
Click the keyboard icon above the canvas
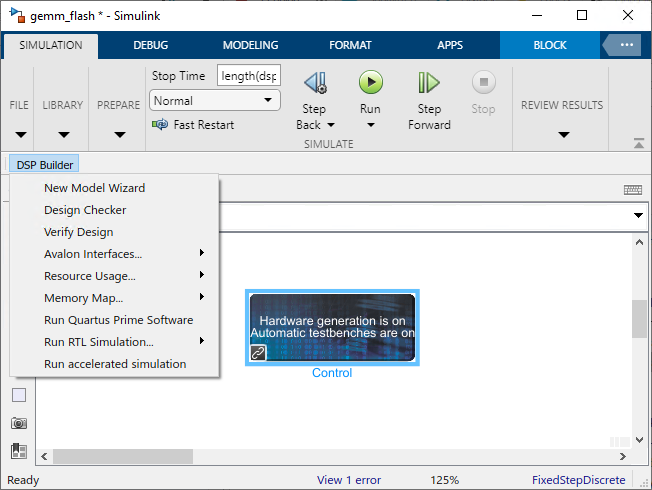pos(632,190)
